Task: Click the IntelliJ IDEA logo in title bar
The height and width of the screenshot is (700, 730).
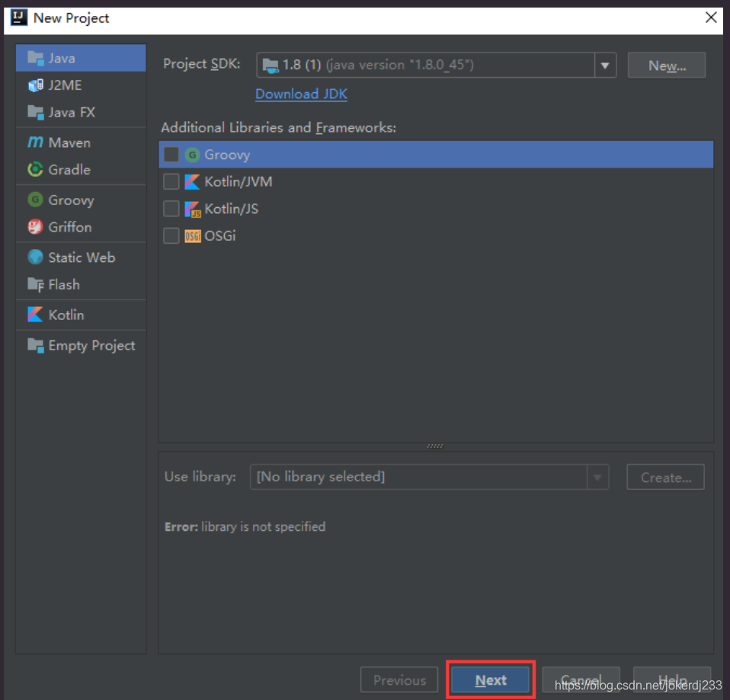Action: tap(18, 18)
